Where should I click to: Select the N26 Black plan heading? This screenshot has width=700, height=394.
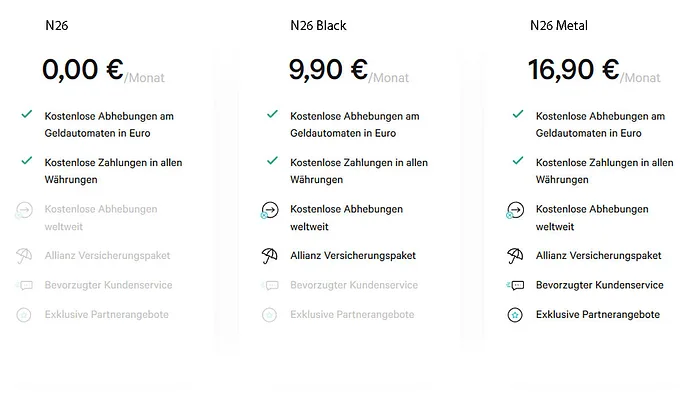point(318,25)
